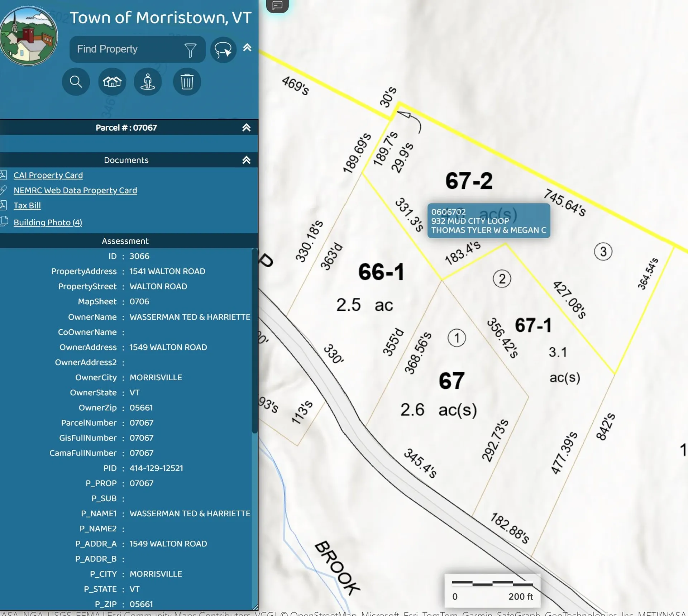The width and height of the screenshot is (688, 616).
Task: Click the PDF icon beside CAI Property Card
Action: 4,175
